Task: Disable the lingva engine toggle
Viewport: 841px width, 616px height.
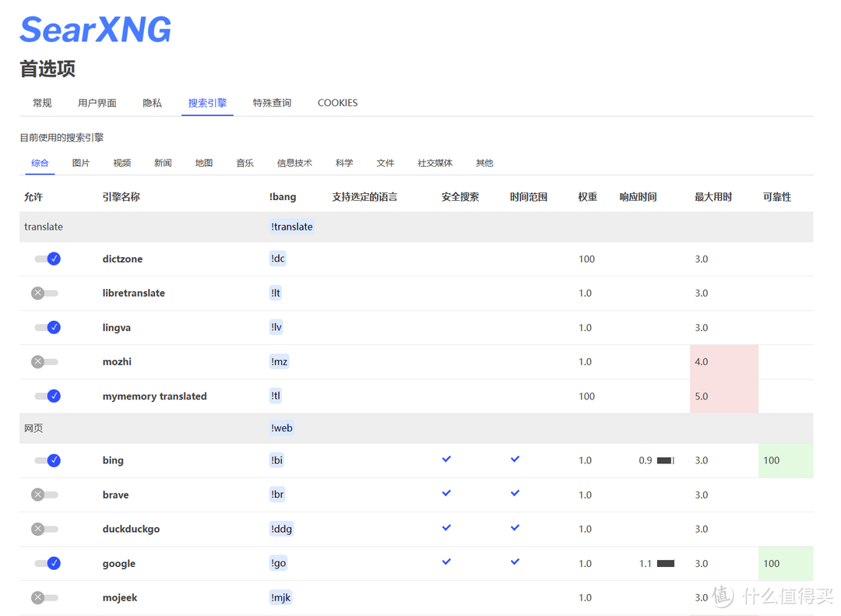Action: (x=48, y=327)
